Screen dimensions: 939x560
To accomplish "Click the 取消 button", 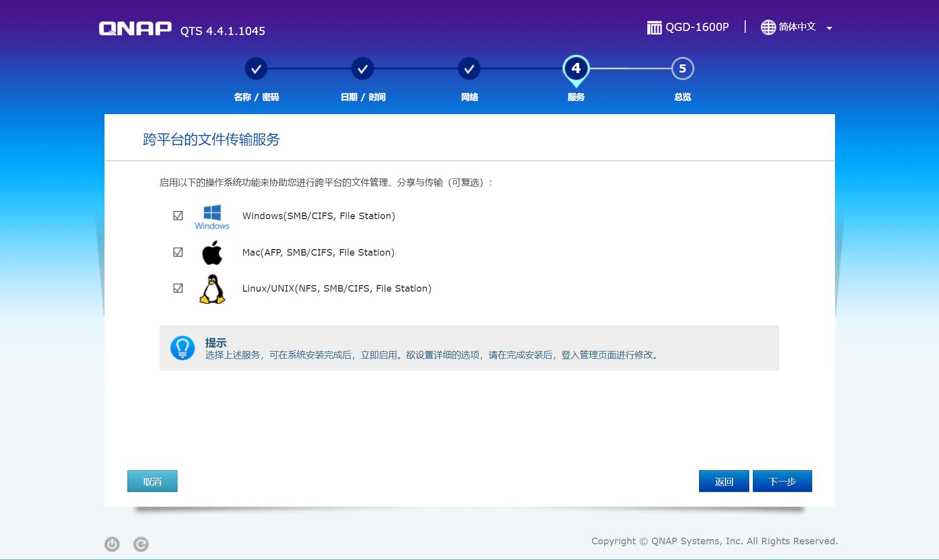I will click(152, 481).
